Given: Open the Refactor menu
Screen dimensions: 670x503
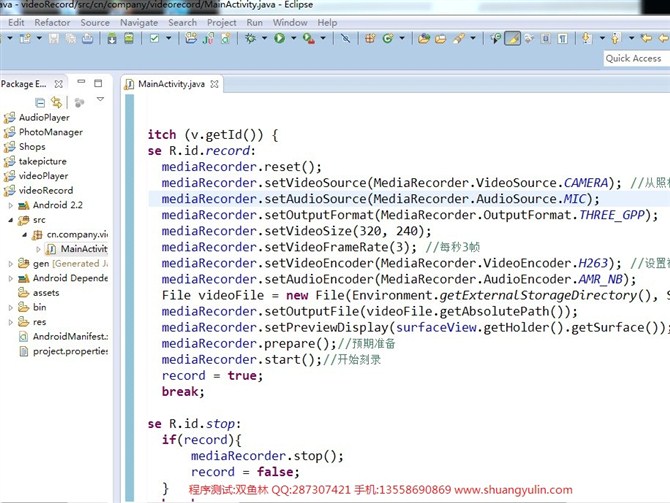Looking at the screenshot, I should pyautogui.click(x=52, y=22).
